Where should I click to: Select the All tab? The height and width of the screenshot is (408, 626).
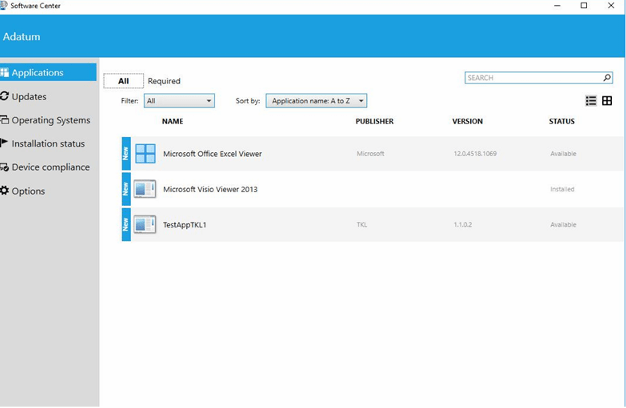pos(123,81)
